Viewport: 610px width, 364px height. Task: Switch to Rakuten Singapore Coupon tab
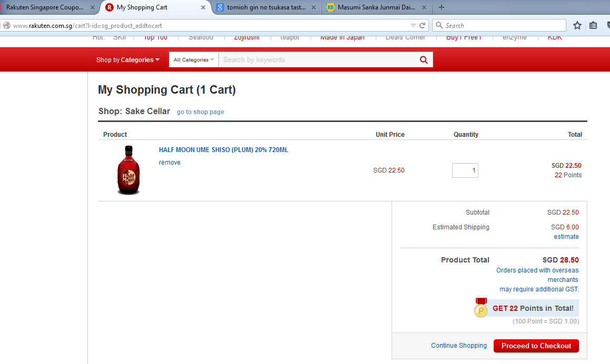[45, 7]
